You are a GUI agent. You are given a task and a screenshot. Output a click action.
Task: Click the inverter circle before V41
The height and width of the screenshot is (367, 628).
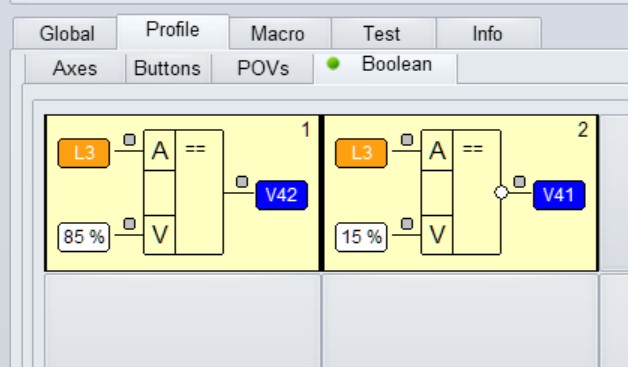(501, 193)
